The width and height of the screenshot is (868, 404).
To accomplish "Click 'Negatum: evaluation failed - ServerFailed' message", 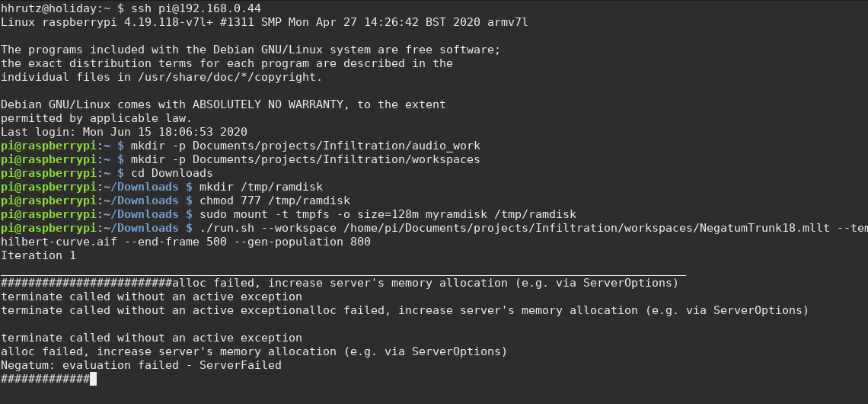I will click(141, 365).
